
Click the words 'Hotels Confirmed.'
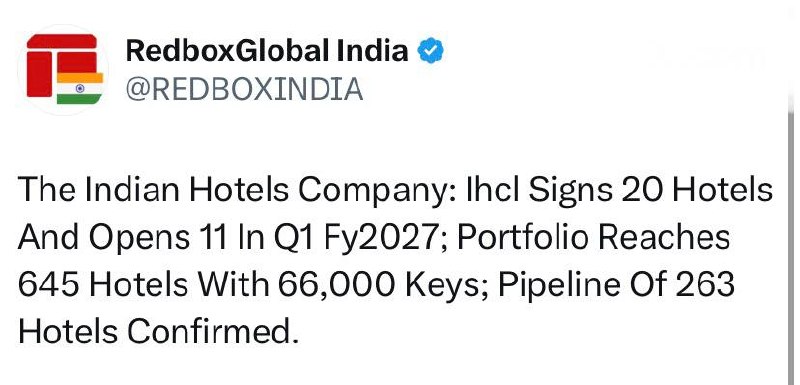click(x=158, y=332)
